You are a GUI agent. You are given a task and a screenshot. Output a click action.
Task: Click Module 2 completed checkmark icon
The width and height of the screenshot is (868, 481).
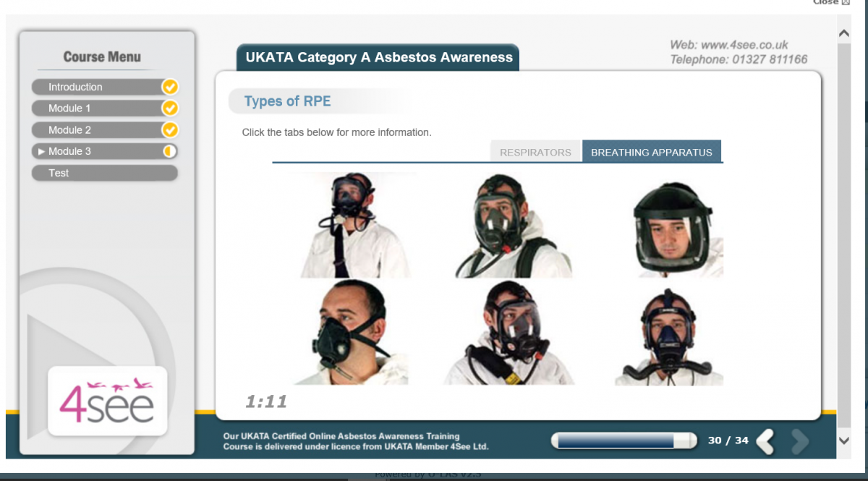pyautogui.click(x=170, y=130)
